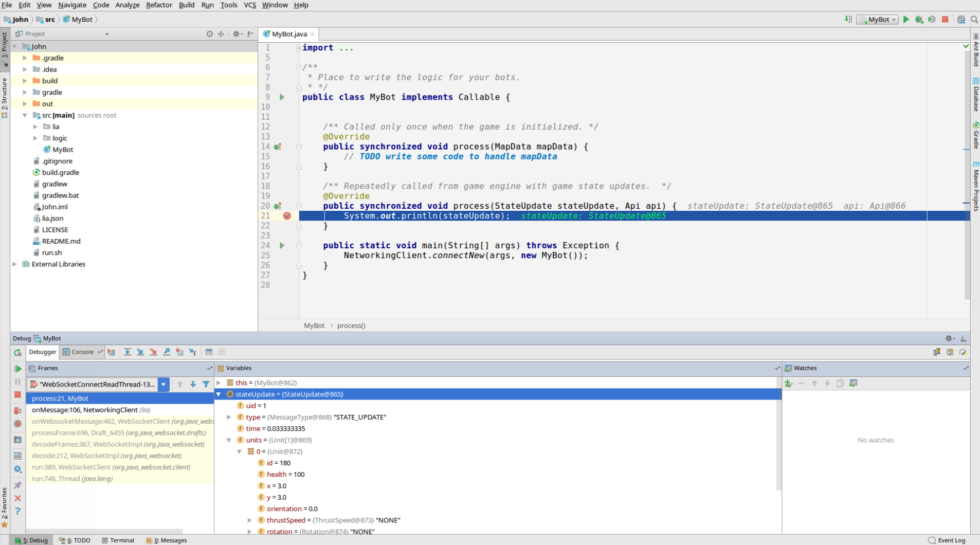Collapse the stateUpdate variable node
Image resolution: width=980 pixels, height=545 pixels.
click(x=219, y=394)
